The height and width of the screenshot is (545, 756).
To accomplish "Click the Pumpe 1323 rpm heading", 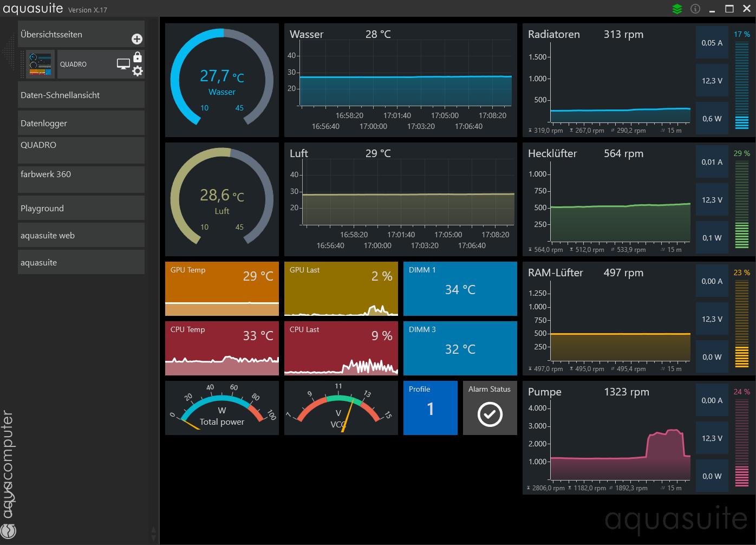I will (589, 392).
